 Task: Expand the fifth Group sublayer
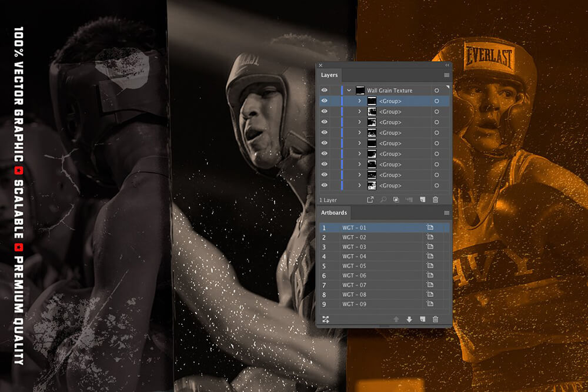point(359,143)
